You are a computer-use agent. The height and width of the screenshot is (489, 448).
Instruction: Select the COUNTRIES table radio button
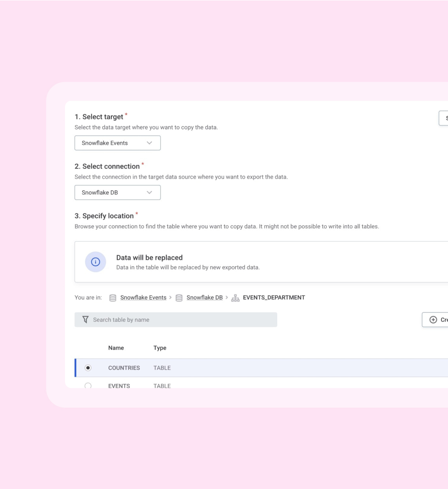point(88,368)
